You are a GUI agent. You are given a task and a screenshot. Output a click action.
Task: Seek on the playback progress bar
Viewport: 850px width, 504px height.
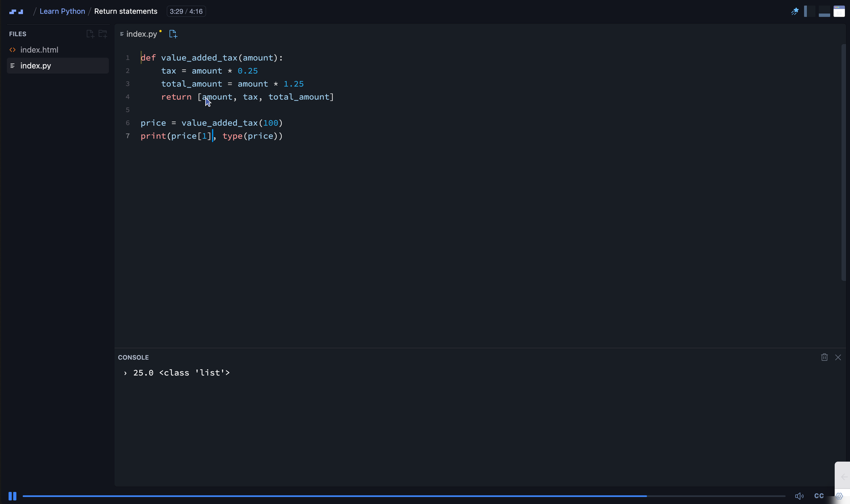pyautogui.click(x=404, y=496)
